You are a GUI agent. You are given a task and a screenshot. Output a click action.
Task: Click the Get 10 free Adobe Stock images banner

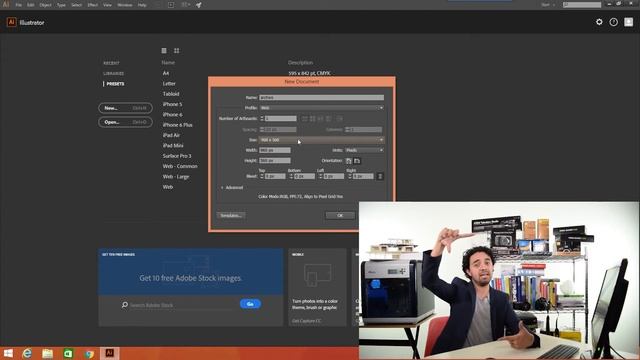(191, 272)
